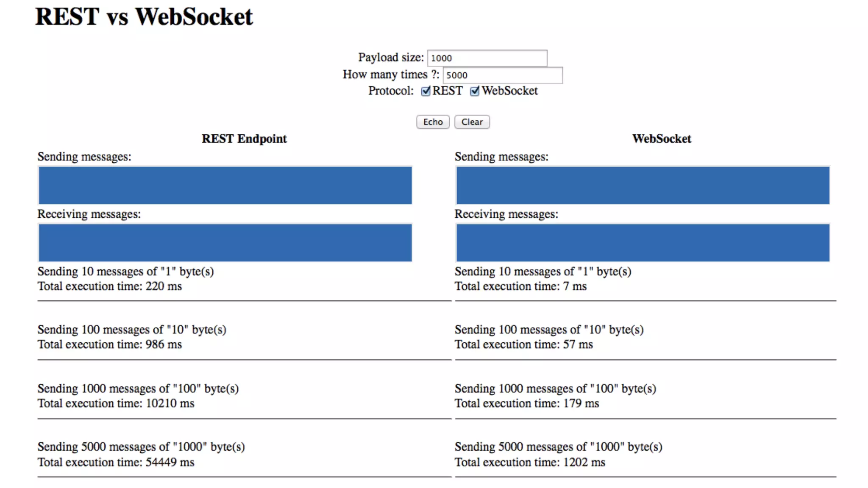Image resolution: width=868 pixels, height=488 pixels.
Task: Click the REST vs WebSocket page heading
Action: click(144, 17)
